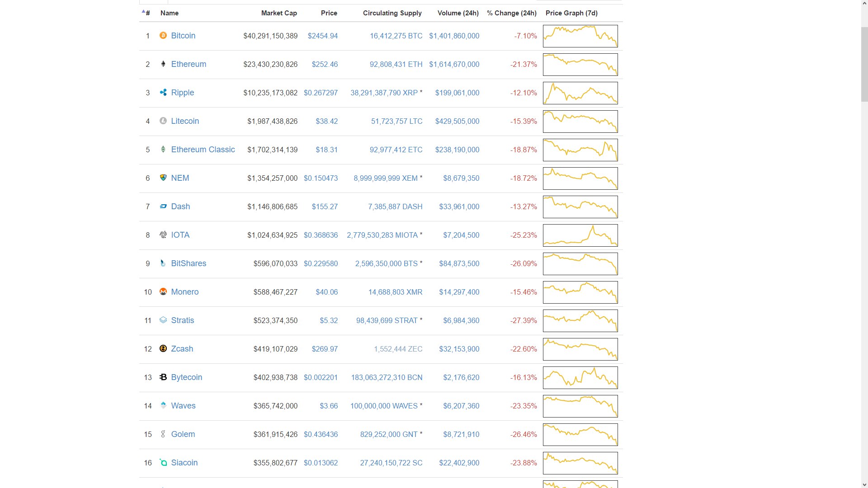Click the Ripple logo icon
The height and width of the screenshot is (488, 868).
(x=163, y=92)
